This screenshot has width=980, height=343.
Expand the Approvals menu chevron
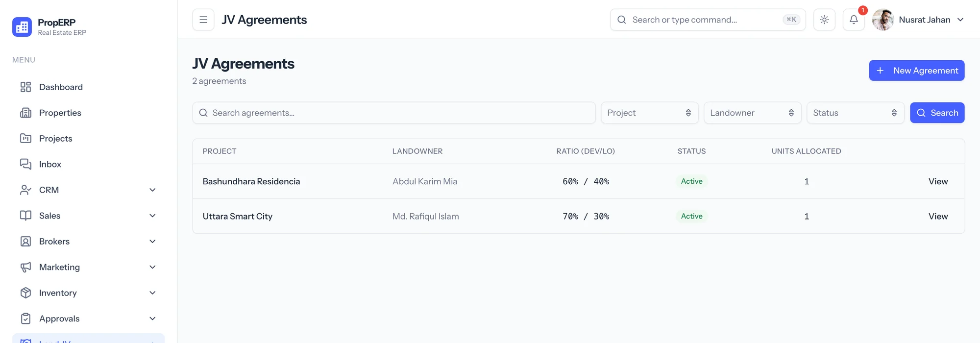(152, 318)
